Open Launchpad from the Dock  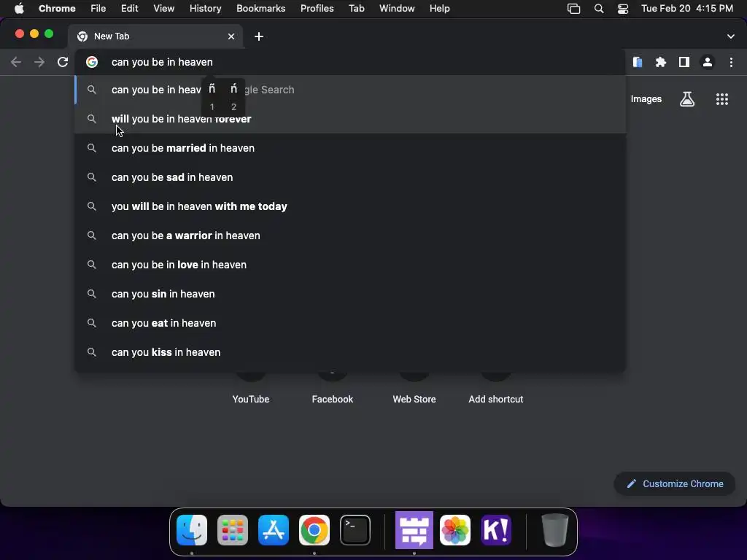pyautogui.click(x=233, y=530)
